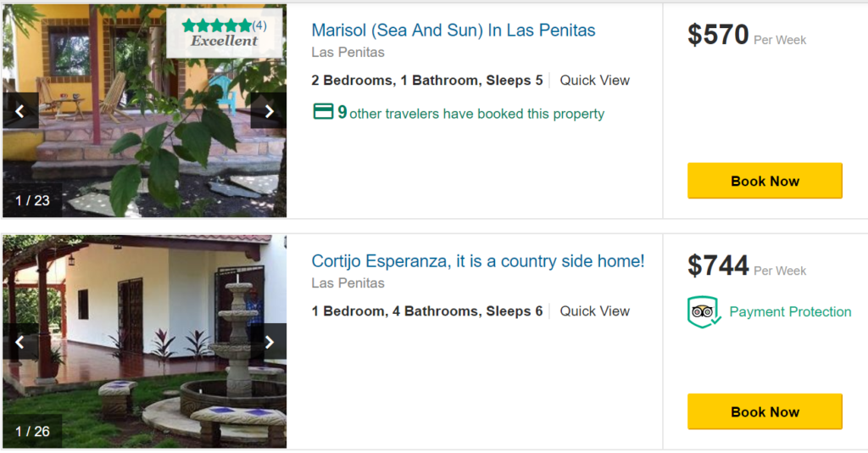
Task: Open Quick View for Cortijo Esperanza
Action: click(x=595, y=311)
